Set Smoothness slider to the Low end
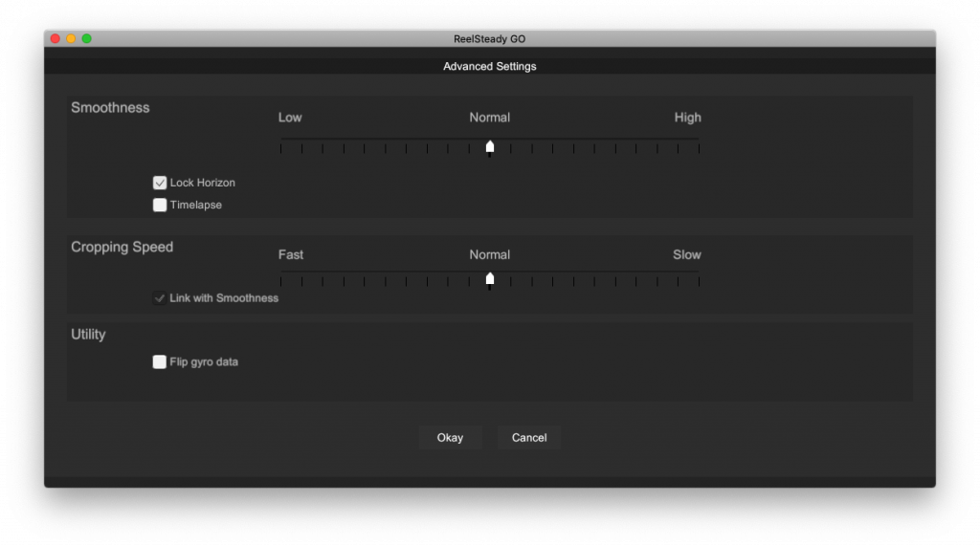 point(281,147)
